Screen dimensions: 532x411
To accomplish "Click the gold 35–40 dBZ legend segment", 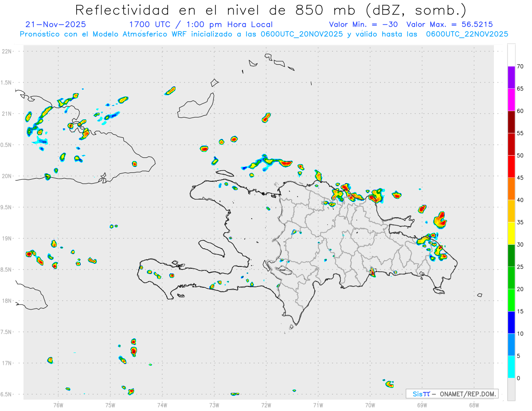I will click(x=511, y=211).
